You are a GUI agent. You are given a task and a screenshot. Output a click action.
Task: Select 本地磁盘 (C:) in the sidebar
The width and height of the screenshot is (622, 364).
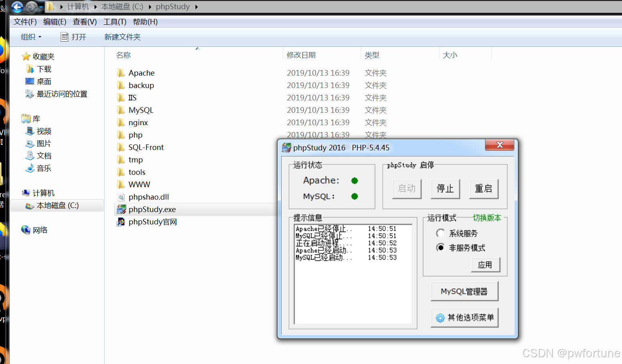(x=57, y=206)
